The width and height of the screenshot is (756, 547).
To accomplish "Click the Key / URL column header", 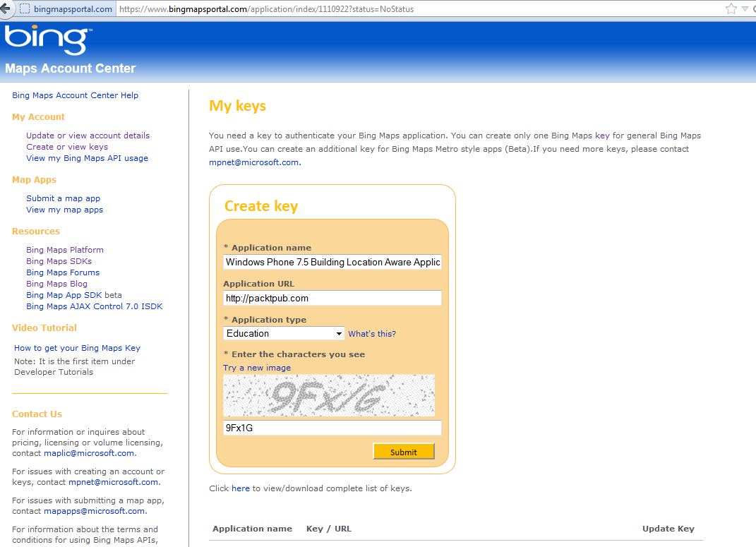I will coord(329,529).
